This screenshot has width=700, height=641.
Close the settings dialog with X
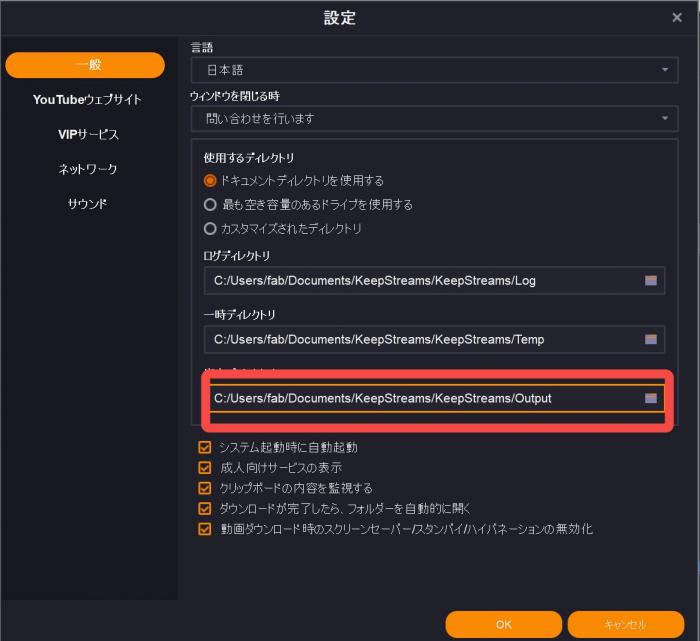677,17
